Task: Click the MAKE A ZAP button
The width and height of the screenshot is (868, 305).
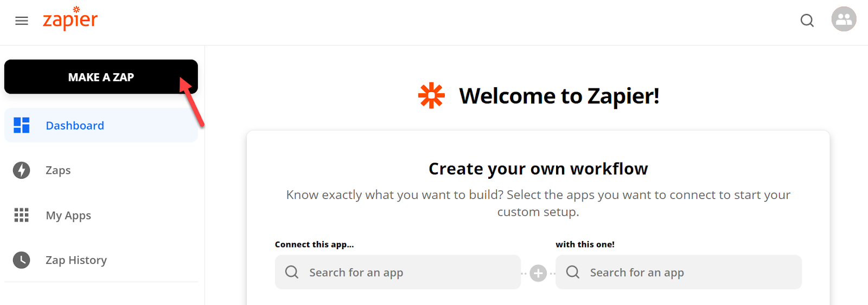Action: point(101,77)
